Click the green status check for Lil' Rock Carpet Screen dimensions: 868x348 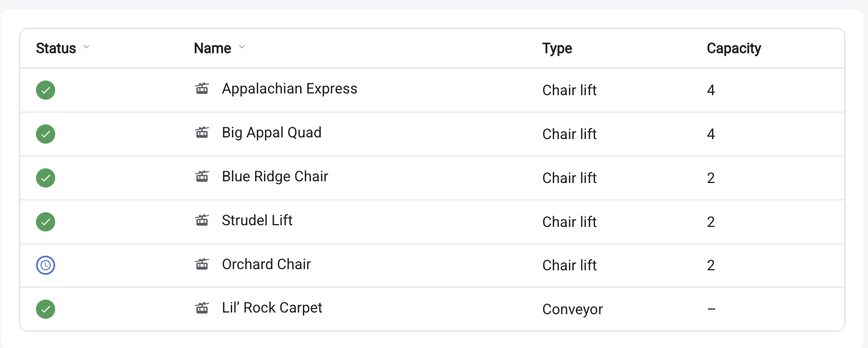point(46,309)
